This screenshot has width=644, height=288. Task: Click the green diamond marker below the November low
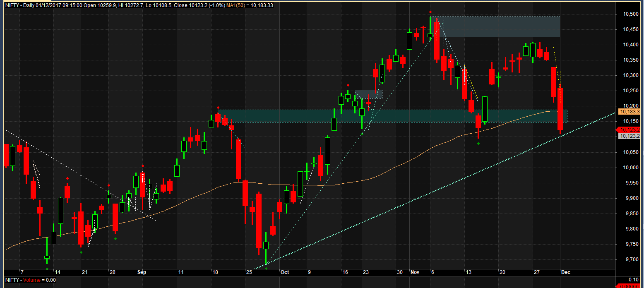[x=479, y=143]
